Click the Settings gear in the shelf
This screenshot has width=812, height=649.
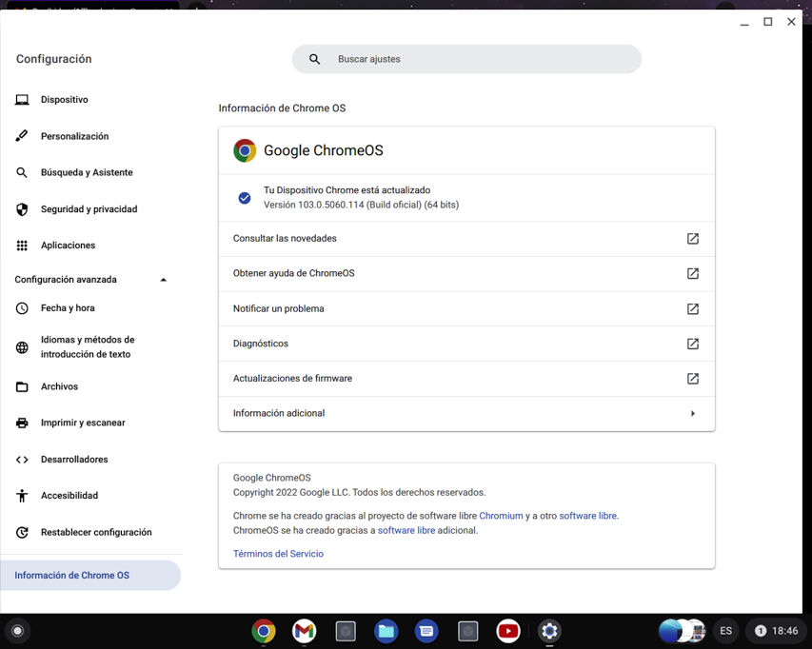(549, 631)
